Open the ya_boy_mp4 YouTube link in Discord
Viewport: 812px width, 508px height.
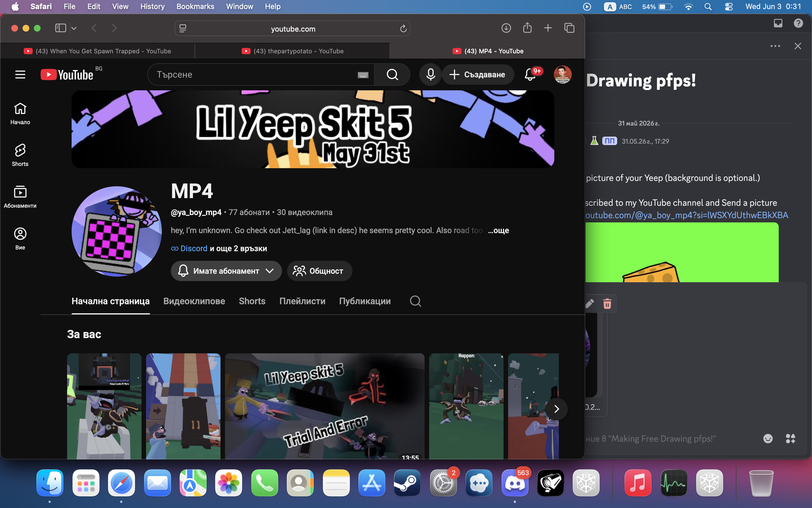click(687, 215)
